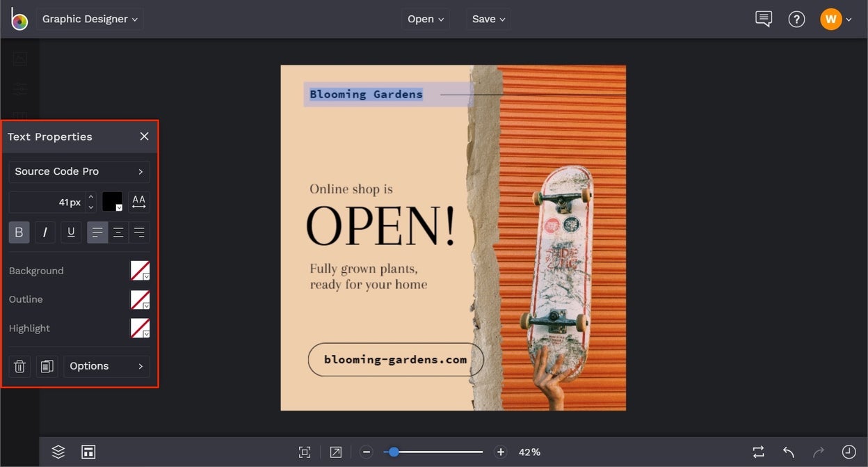This screenshot has height=467, width=868.
Task: Open the feedback chat bubble icon
Action: coord(763,19)
